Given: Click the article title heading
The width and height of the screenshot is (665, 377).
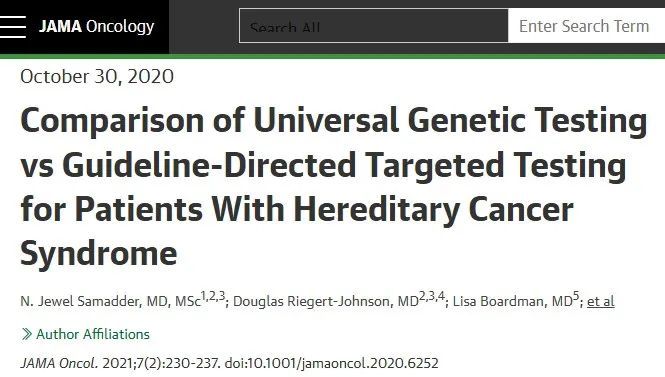Looking at the screenshot, I should click(x=334, y=187).
